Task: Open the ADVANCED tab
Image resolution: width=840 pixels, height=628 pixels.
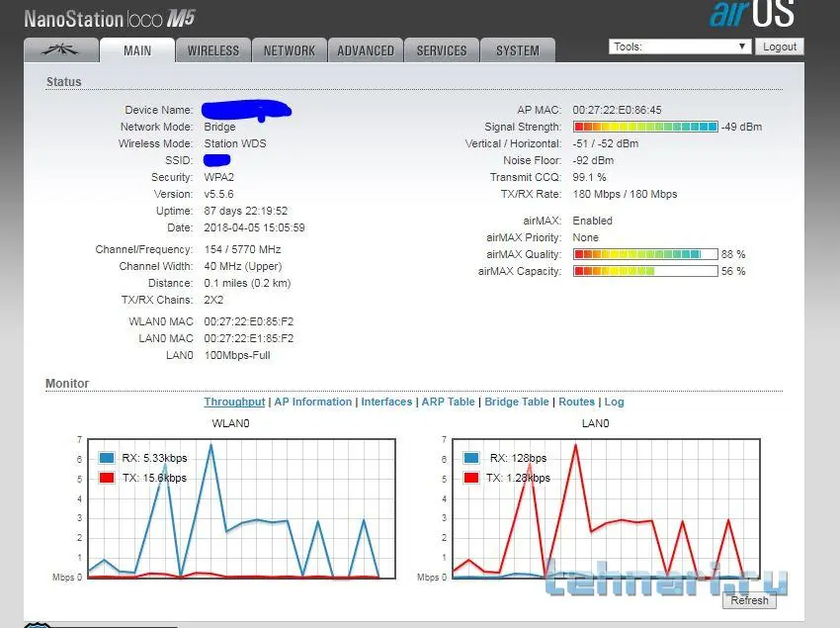Action: pos(366,50)
